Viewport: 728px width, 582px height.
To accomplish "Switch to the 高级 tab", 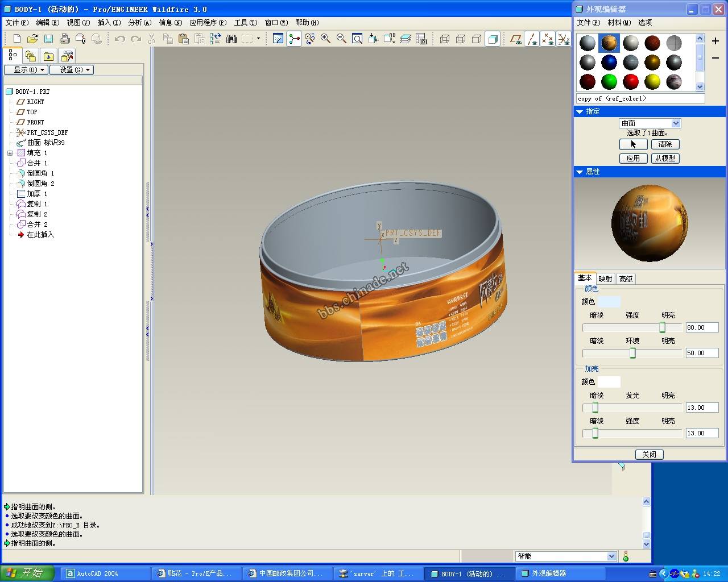I will click(626, 278).
